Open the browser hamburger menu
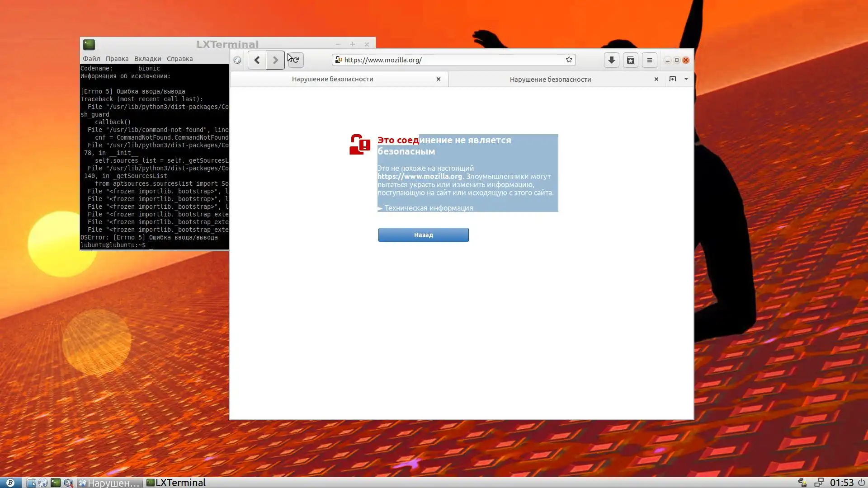This screenshot has height=488, width=868. [x=649, y=60]
